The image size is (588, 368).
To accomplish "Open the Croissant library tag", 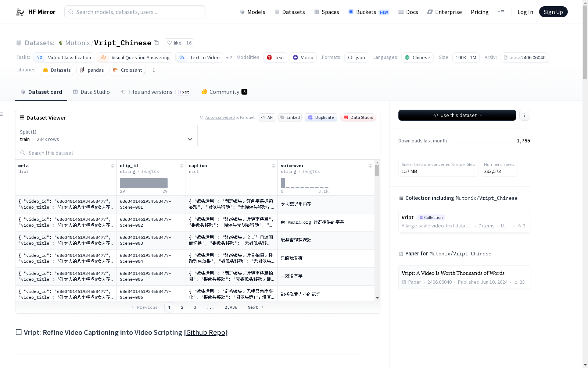I will point(128,70).
